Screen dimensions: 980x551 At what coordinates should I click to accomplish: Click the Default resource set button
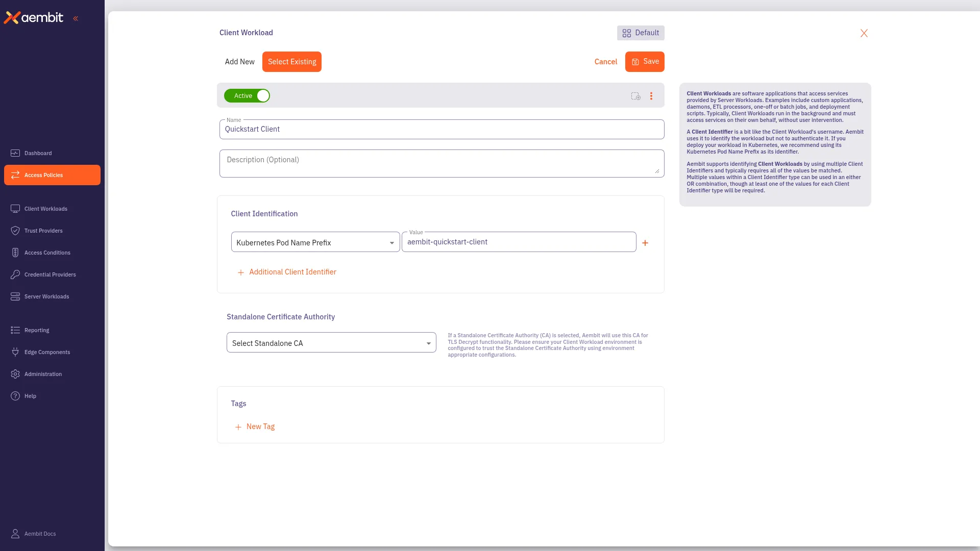pos(641,33)
